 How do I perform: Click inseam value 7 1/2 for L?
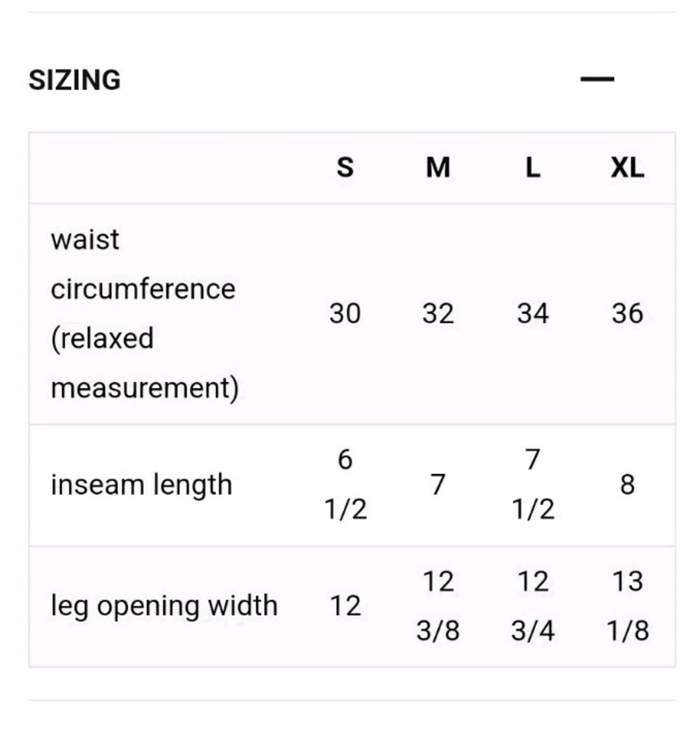(533, 484)
